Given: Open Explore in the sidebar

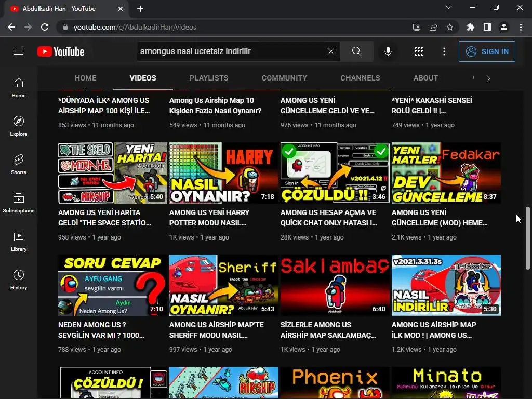Looking at the screenshot, I should coord(19,126).
